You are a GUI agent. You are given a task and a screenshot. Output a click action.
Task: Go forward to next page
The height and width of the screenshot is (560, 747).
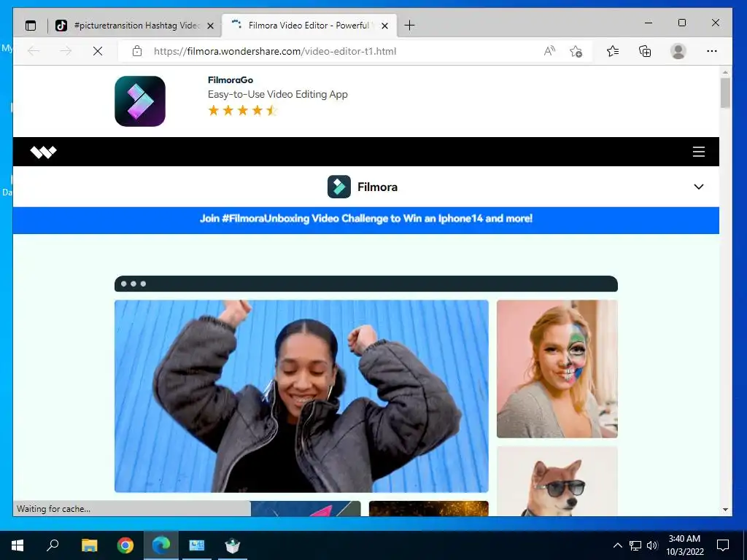pyautogui.click(x=66, y=51)
